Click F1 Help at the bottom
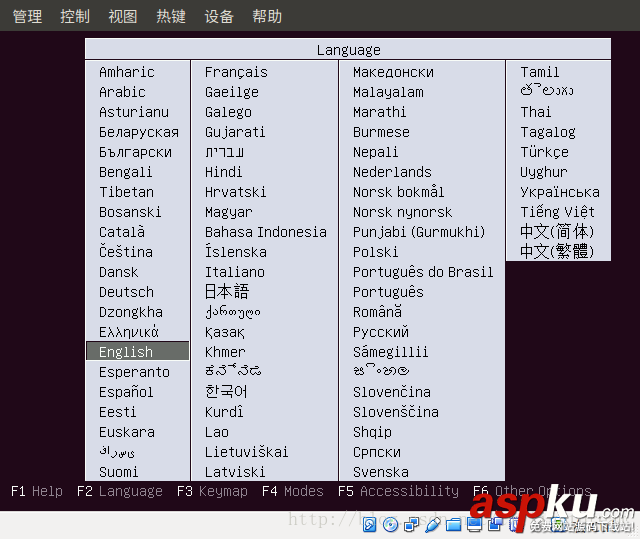Screen dimensions: 640x539 click(x=37, y=491)
